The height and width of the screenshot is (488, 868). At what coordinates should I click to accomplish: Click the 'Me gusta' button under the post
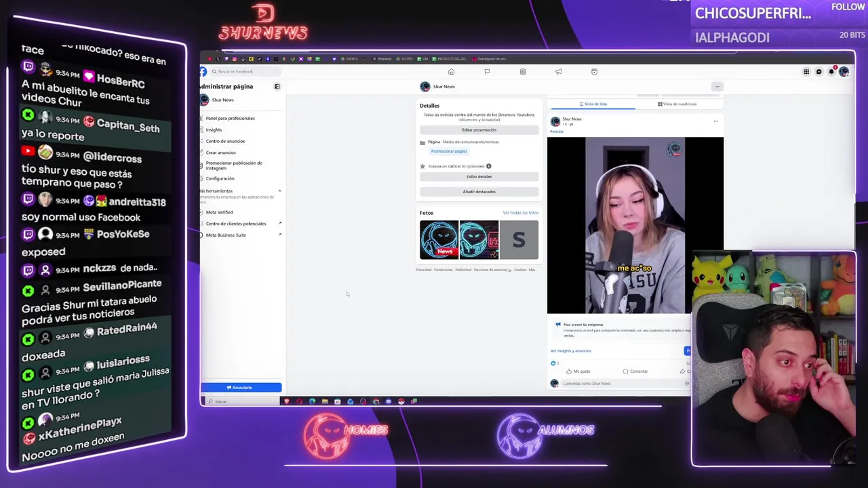click(x=578, y=371)
